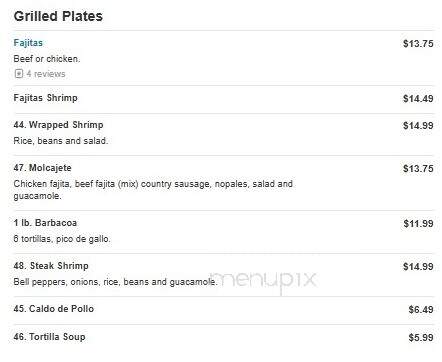Click the Grilled Plates section heading
Screen dimensions: 442x362
58,16
